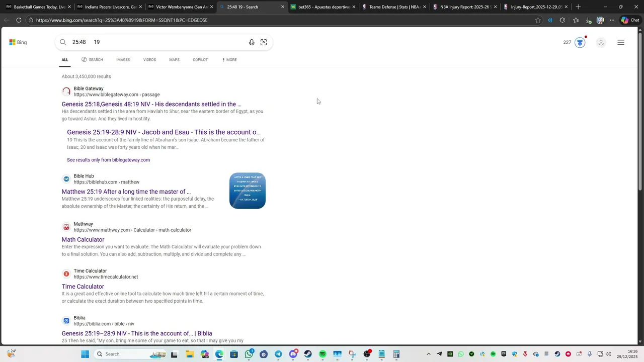Open Telegram from the taskbar
Screen dimensions: 644x362
coord(278,354)
